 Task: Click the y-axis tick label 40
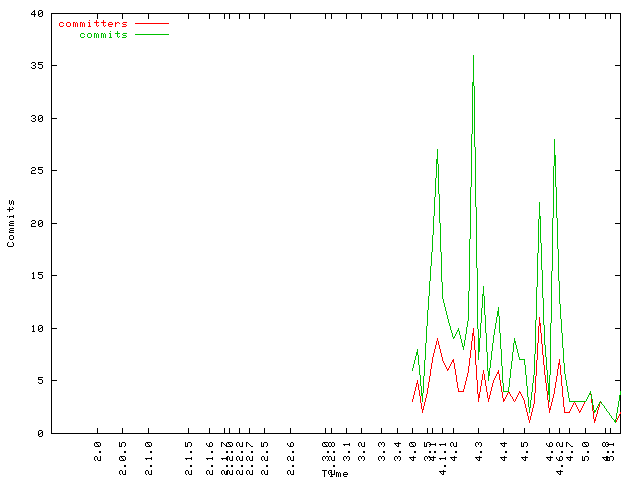pyautogui.click(x=36, y=14)
